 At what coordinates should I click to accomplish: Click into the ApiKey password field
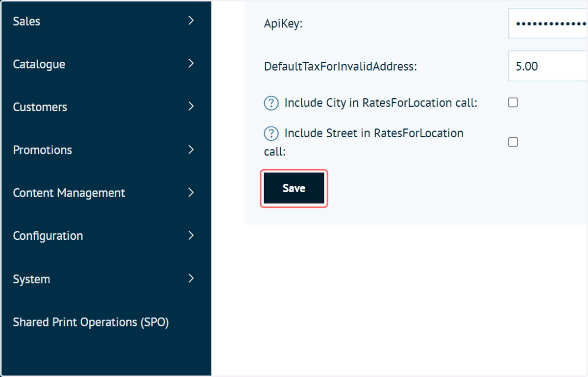548,23
